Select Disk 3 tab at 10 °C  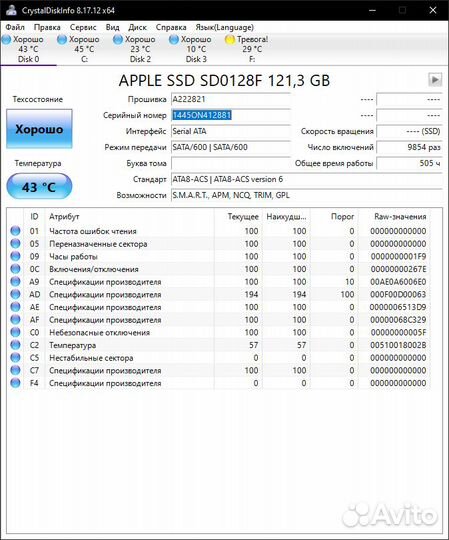(196, 49)
